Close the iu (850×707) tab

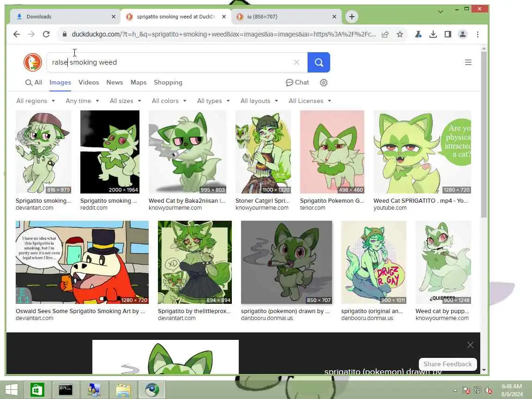[334, 17]
